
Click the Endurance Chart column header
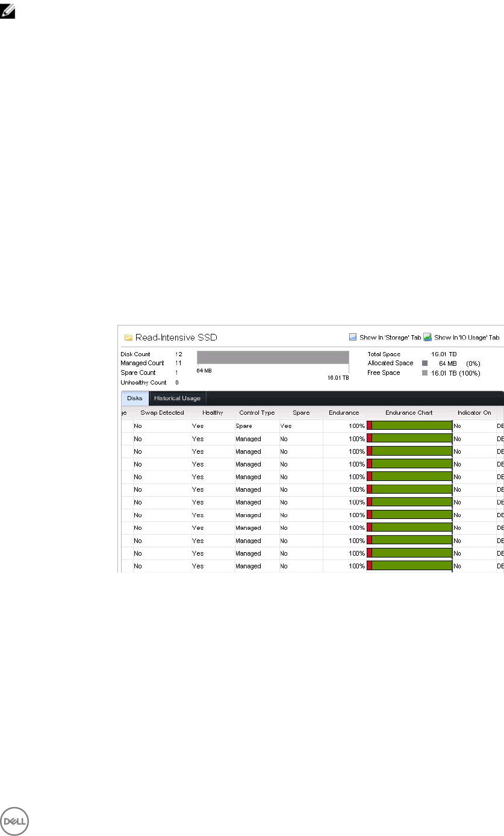click(x=409, y=413)
